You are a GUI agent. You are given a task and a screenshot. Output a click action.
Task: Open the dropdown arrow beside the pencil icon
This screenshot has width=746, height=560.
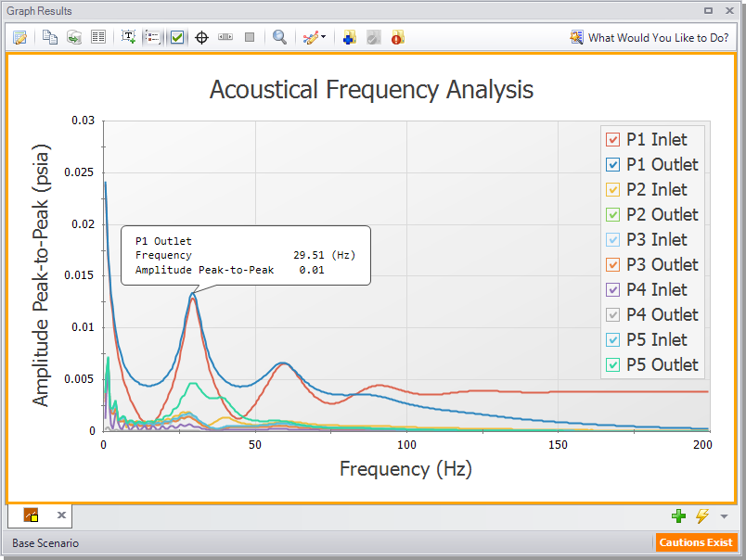(324, 37)
